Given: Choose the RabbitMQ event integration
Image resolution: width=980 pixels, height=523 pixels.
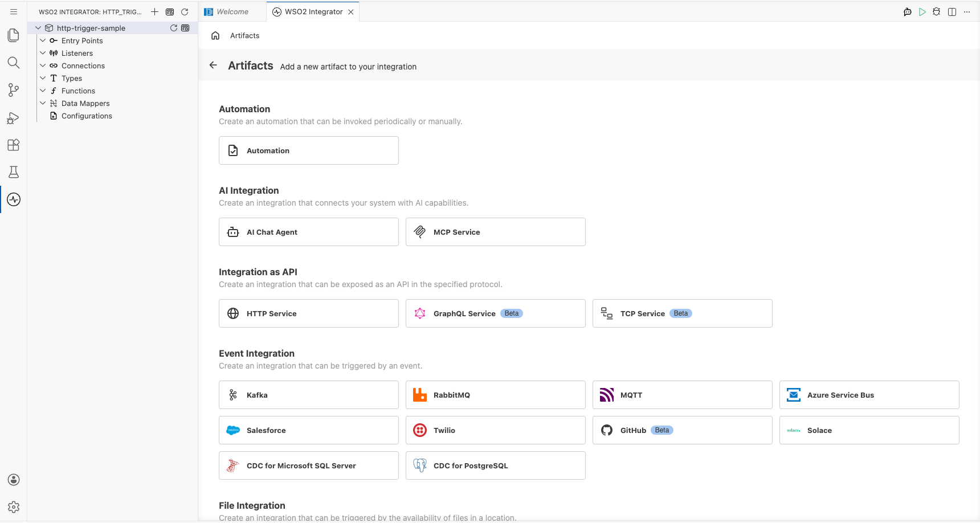Looking at the screenshot, I should [496, 395].
